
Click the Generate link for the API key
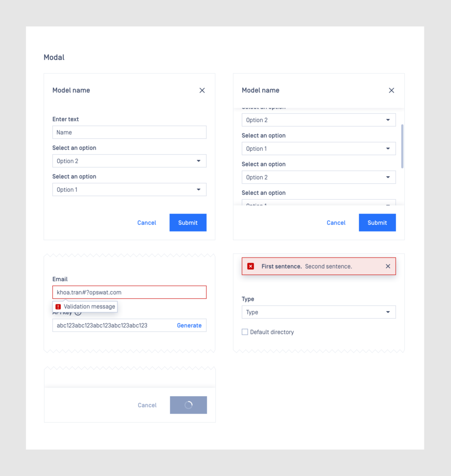tap(189, 325)
